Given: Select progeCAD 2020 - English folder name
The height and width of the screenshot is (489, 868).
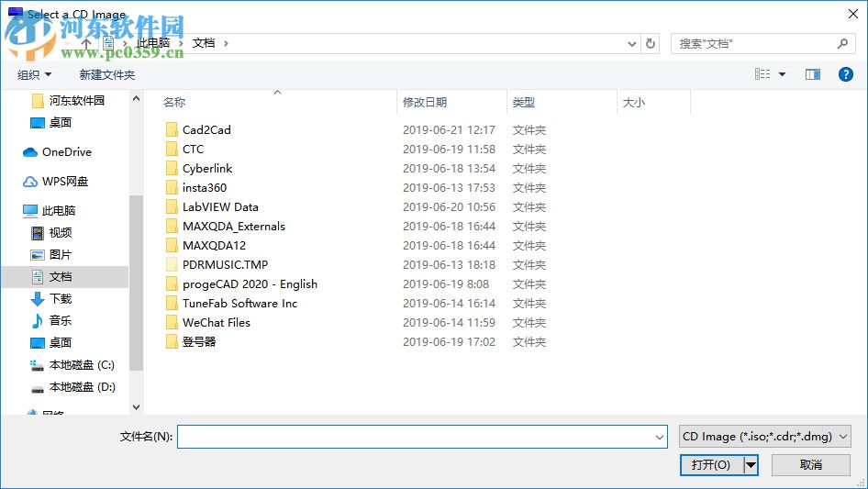Looking at the screenshot, I should [x=250, y=284].
